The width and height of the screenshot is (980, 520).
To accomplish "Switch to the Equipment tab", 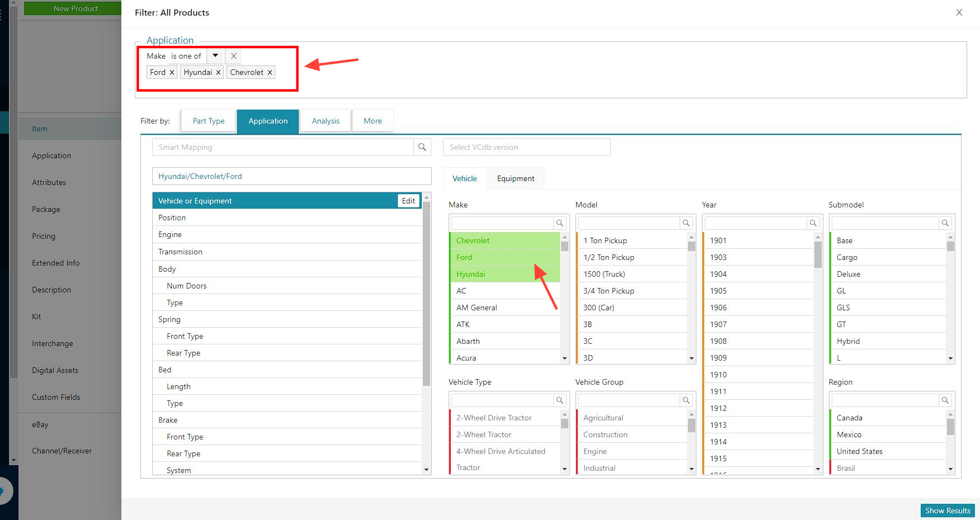I will point(516,178).
